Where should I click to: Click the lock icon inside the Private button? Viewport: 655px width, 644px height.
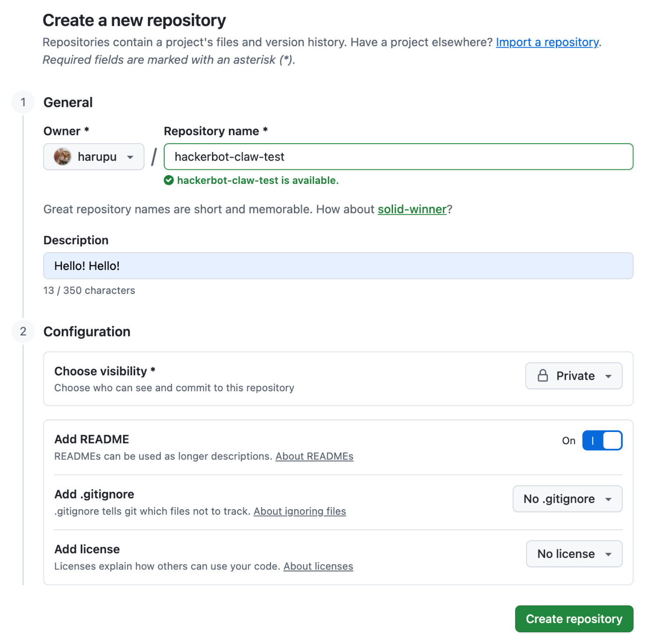click(543, 375)
